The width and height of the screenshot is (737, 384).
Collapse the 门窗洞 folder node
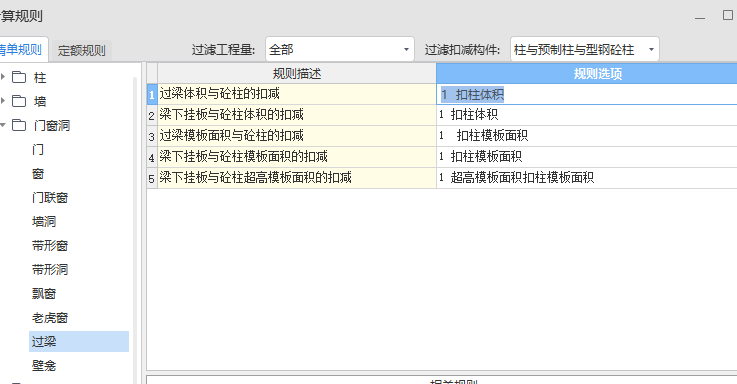(x=3, y=125)
